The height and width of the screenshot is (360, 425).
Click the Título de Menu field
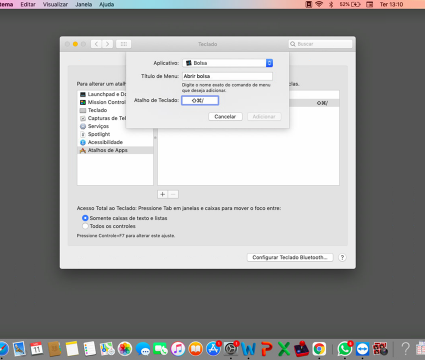tap(227, 76)
